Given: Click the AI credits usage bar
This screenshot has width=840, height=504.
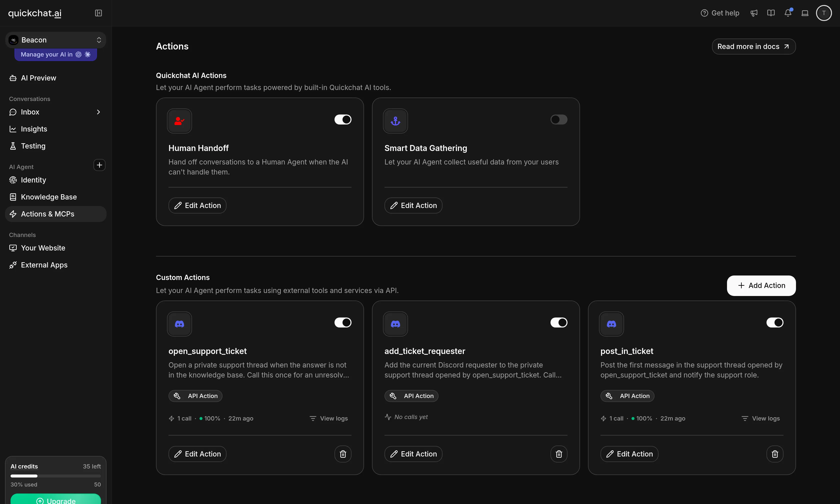Looking at the screenshot, I should point(56,476).
